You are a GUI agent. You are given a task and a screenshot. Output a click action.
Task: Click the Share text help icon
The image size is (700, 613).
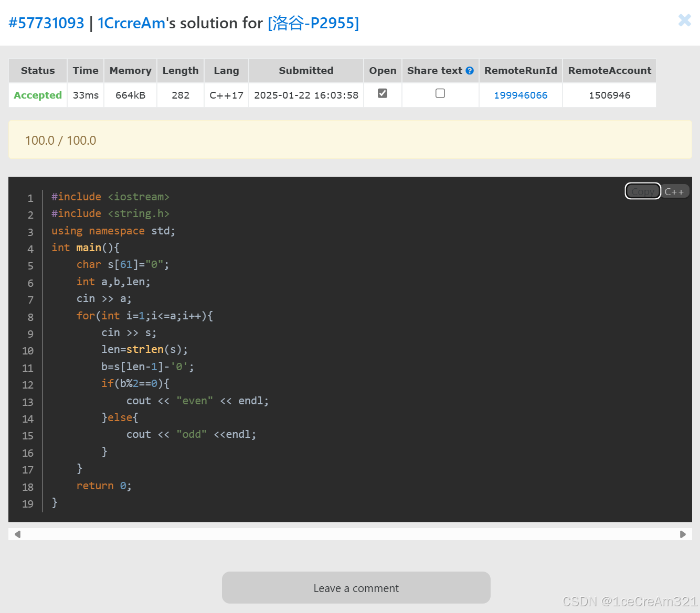pos(470,70)
